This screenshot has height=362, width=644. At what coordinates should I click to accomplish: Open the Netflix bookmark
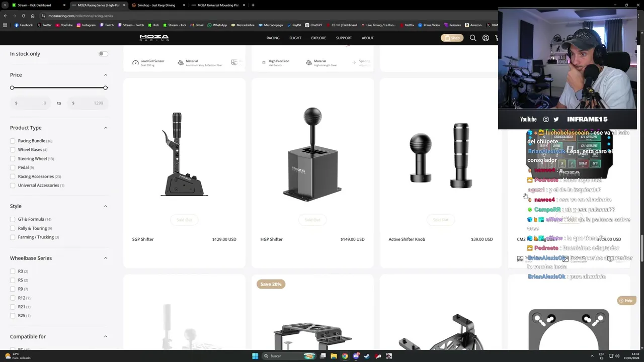tap(407, 25)
